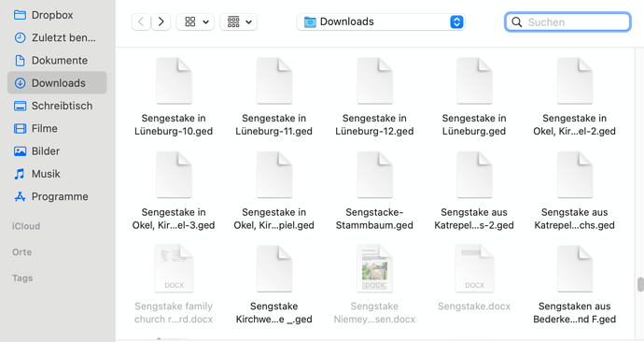Click the Orte sidebar section header
Viewport: 644px width, 342px height.
point(21,252)
